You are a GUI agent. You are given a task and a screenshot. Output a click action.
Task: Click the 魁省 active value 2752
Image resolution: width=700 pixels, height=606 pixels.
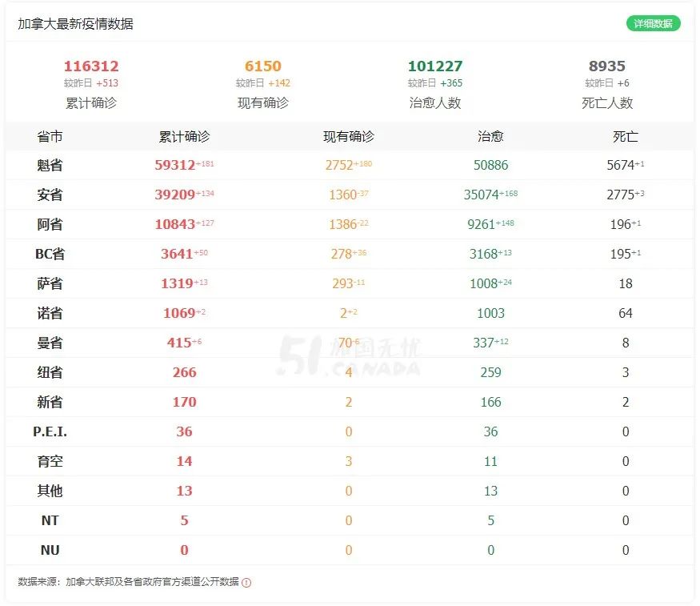pos(339,165)
